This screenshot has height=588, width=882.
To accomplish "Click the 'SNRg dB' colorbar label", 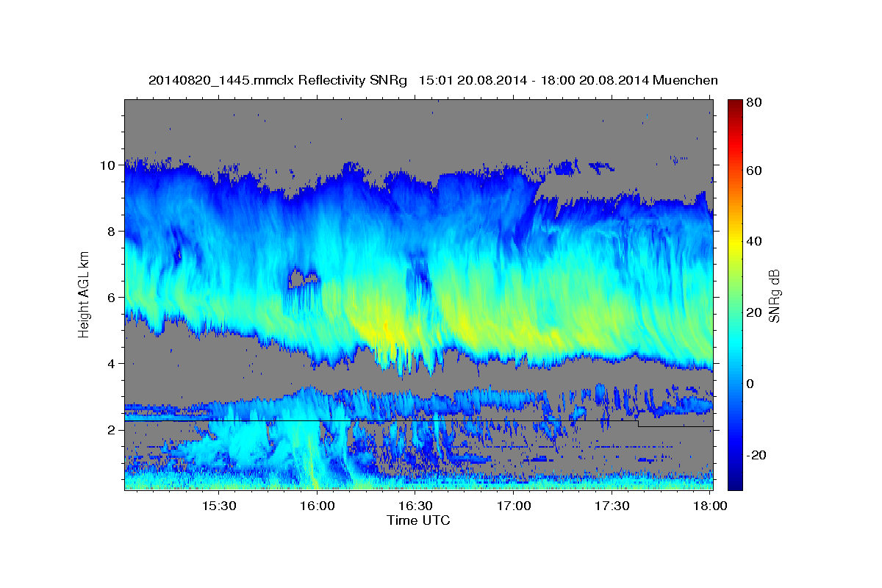I will (x=773, y=295).
